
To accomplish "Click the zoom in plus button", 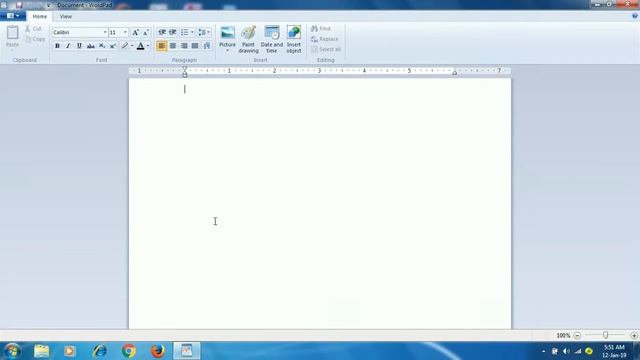I will tap(634, 335).
